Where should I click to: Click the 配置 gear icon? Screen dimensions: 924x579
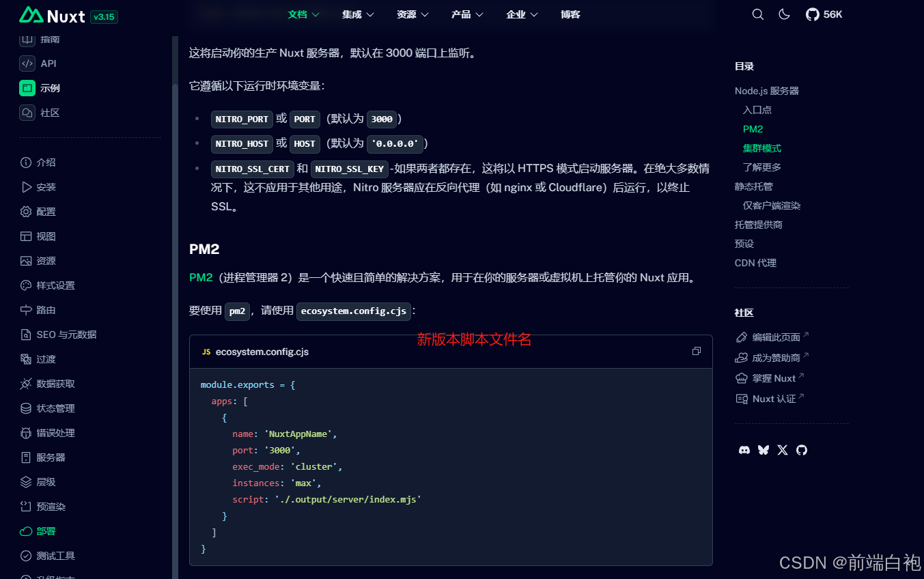coord(26,212)
